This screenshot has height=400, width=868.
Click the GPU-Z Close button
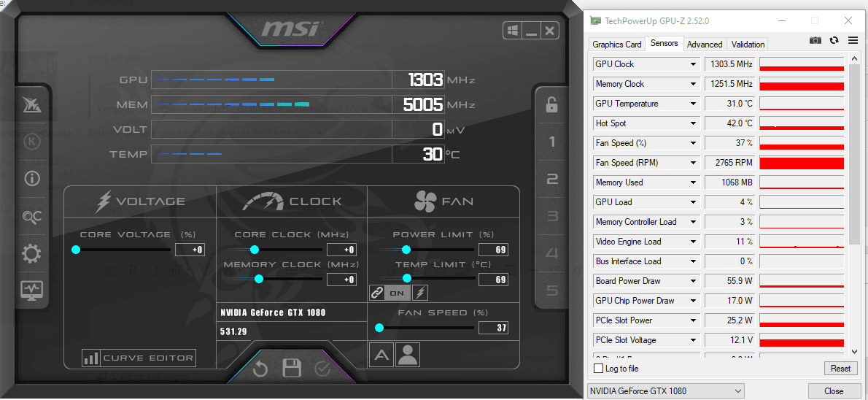[834, 391]
